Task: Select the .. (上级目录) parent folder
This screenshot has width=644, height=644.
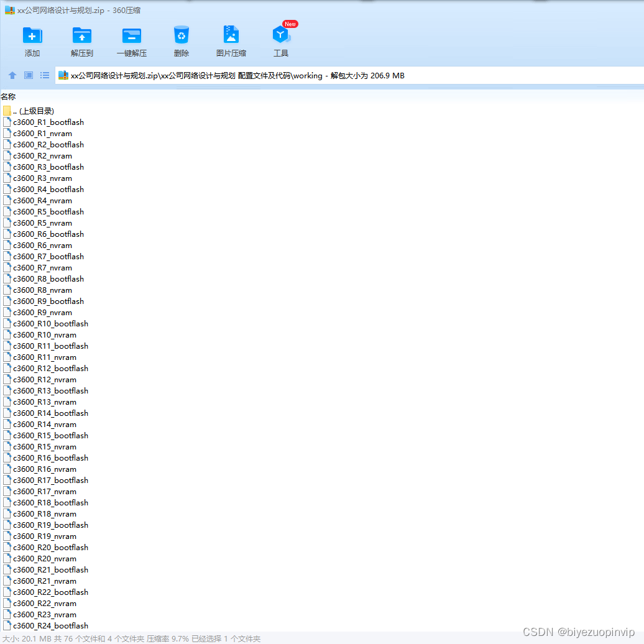Action: coord(29,111)
